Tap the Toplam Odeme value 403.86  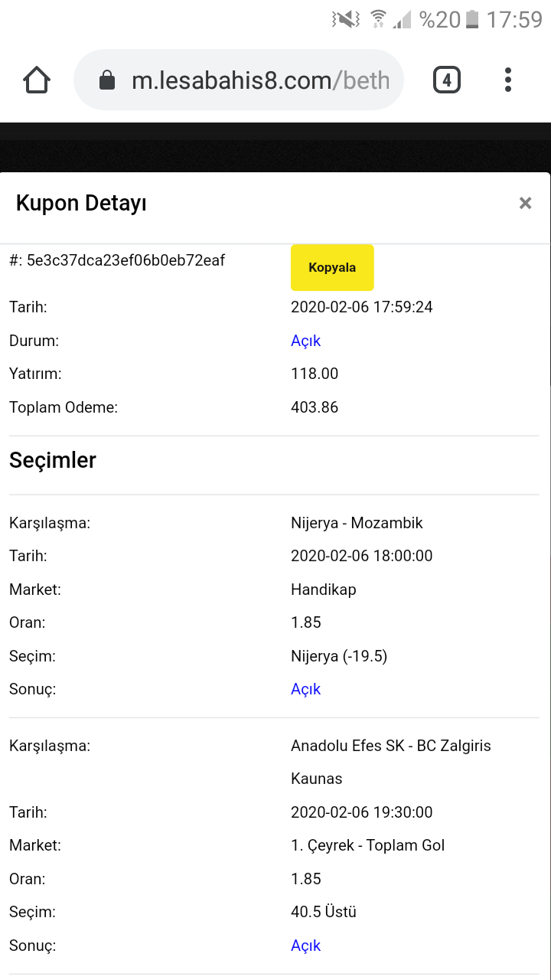(x=315, y=407)
